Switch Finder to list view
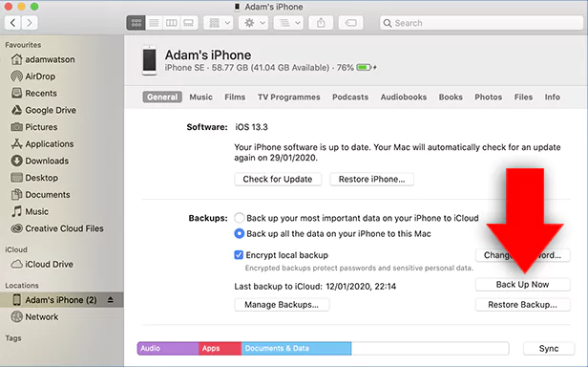Viewport: 588px width, 367px height. coord(154,23)
